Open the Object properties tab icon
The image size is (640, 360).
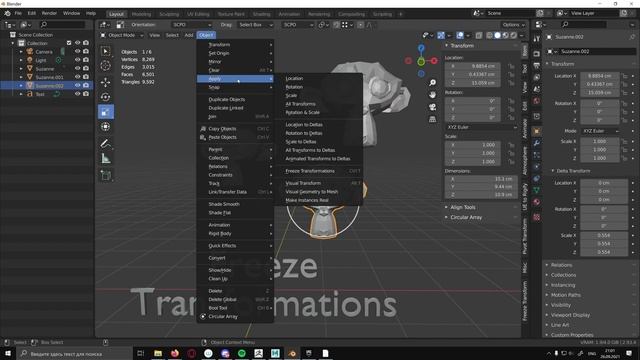point(537,131)
